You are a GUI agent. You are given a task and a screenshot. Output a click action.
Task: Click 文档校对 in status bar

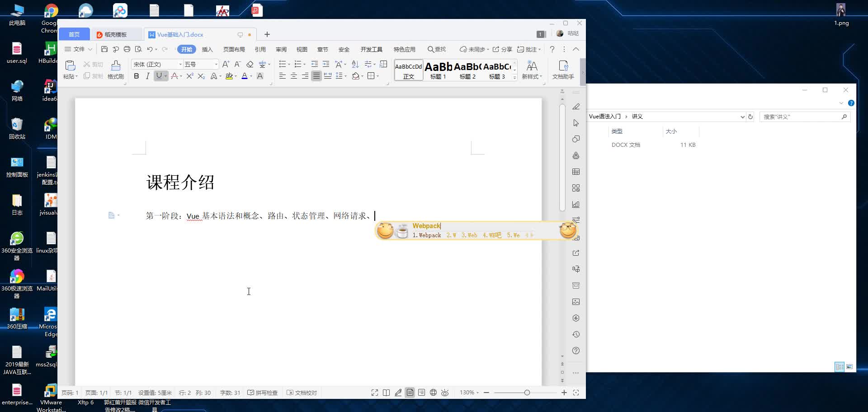(x=302, y=393)
